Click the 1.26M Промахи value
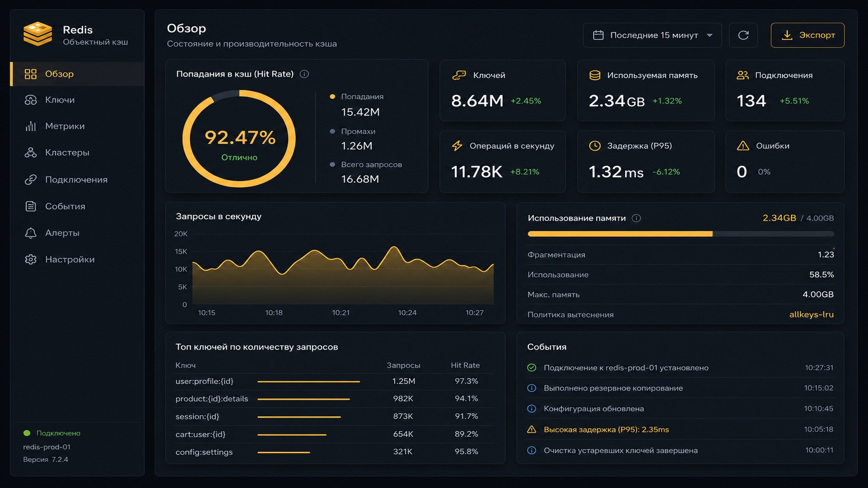Viewport: 868px width, 488px height. 357,146
